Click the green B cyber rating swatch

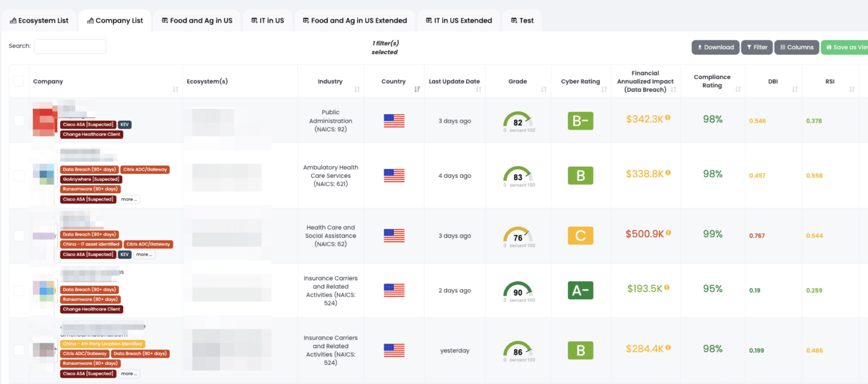pyautogui.click(x=580, y=175)
